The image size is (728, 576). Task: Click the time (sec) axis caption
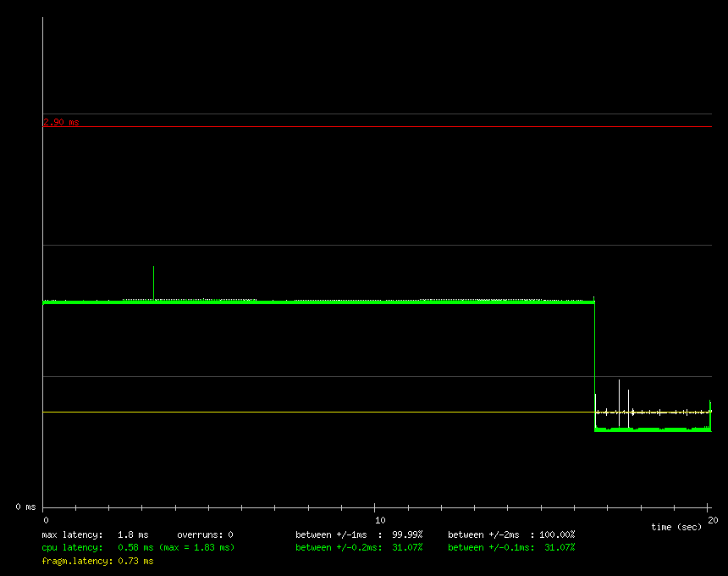(x=676, y=528)
